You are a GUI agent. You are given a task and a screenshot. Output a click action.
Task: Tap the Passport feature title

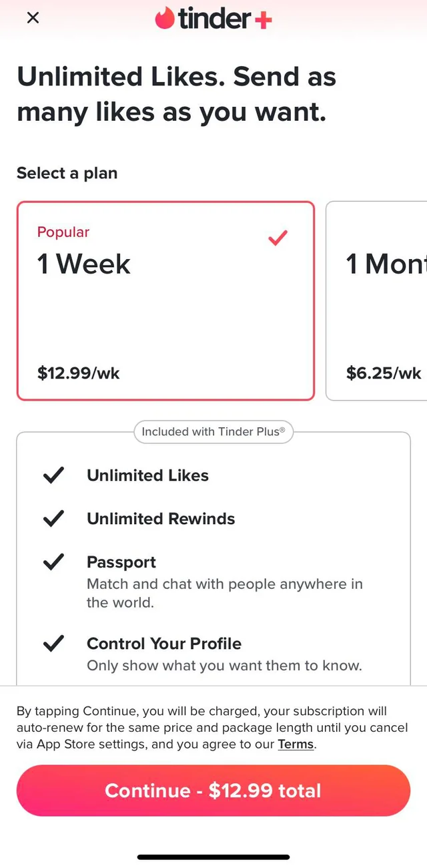point(121,562)
